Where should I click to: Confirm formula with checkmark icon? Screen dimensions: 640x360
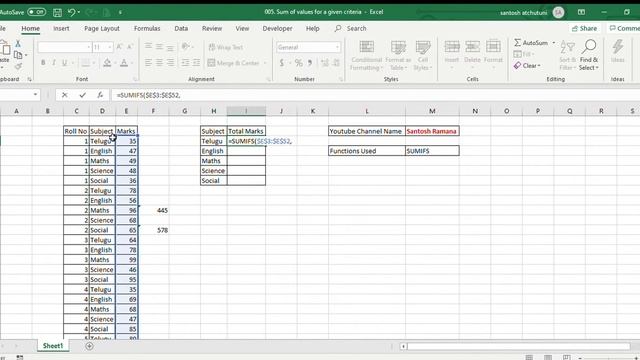pos(83,95)
